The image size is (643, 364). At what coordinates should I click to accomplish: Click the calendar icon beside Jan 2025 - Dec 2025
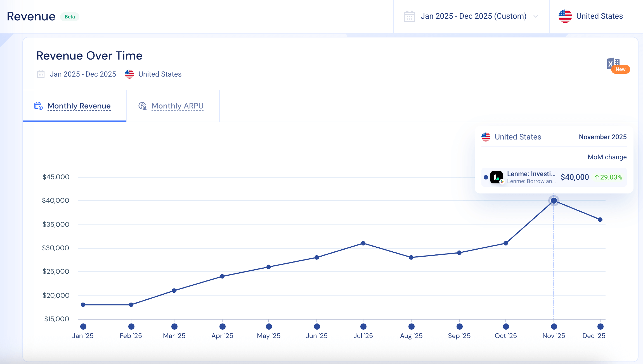click(41, 74)
